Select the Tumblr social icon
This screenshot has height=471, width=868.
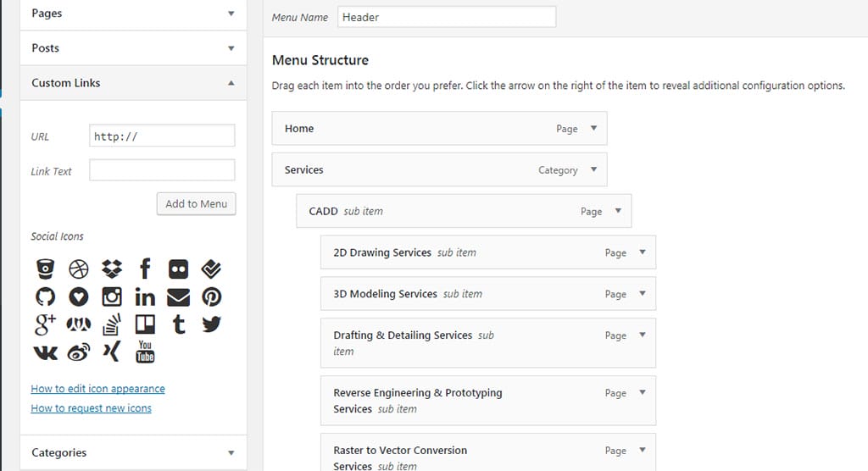pos(178,324)
